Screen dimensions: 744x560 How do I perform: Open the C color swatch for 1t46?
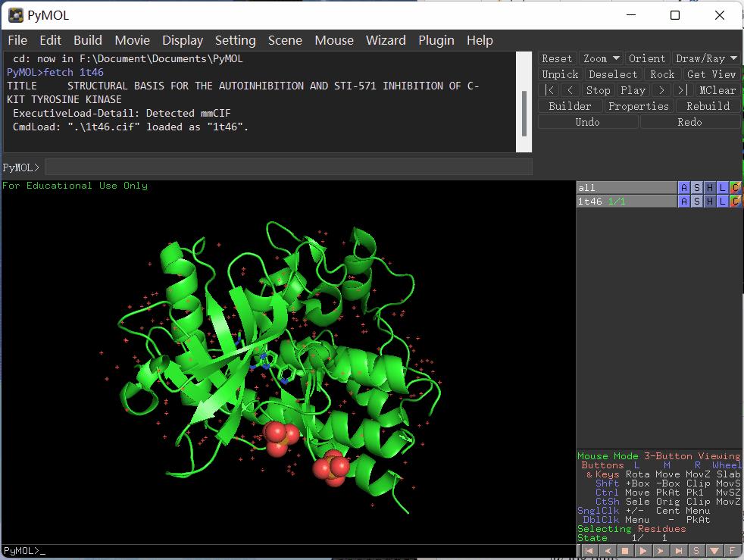click(x=735, y=201)
